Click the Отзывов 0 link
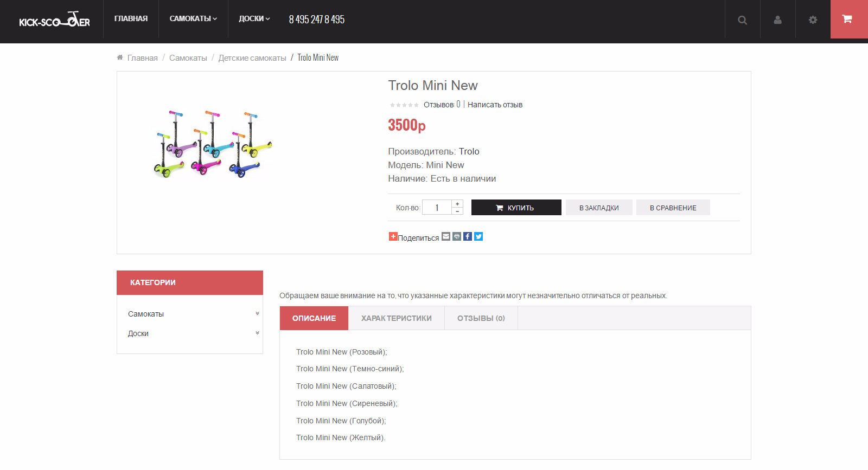 442,105
